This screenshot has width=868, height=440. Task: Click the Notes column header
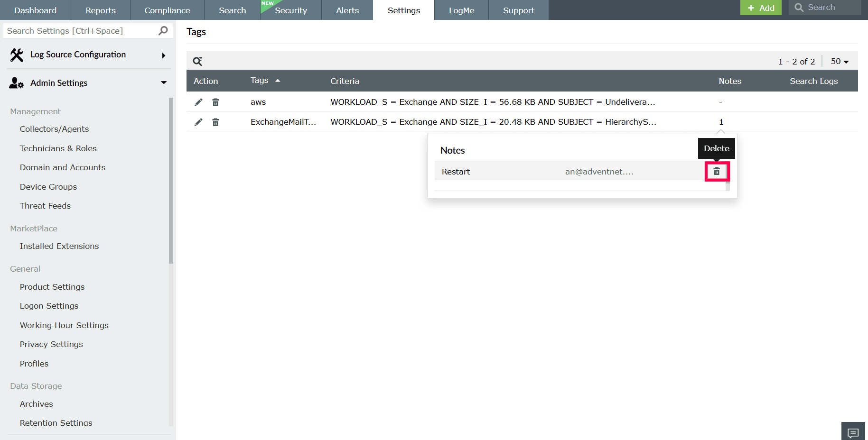tap(730, 81)
